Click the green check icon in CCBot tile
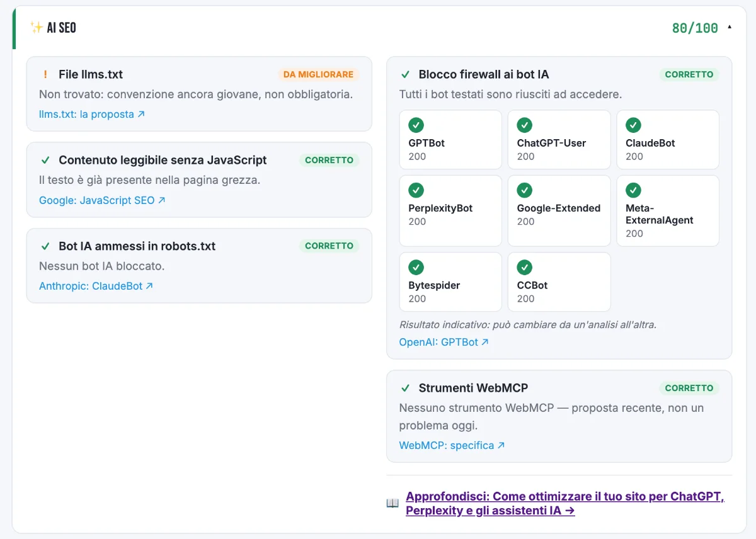Viewport: 756px width, 539px height. 525,267
